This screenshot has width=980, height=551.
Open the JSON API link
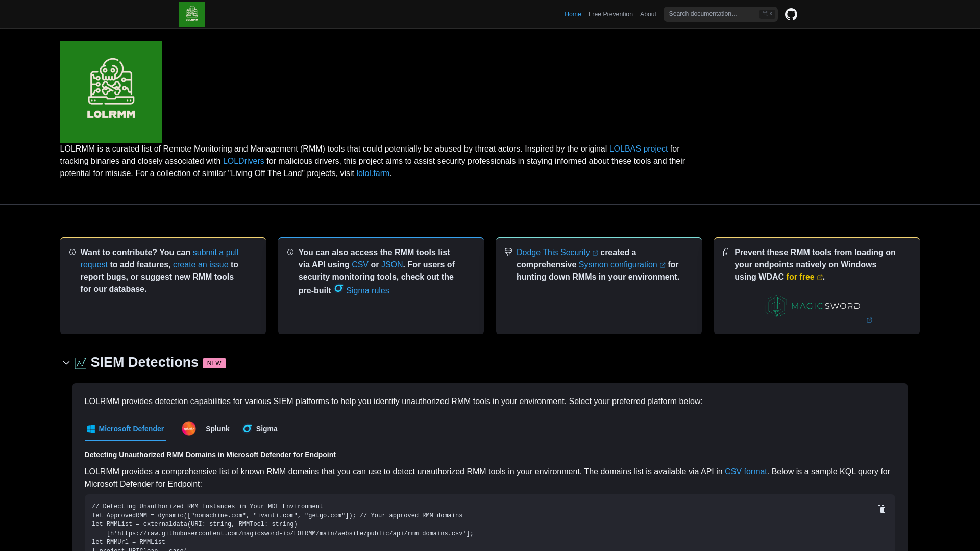tap(392, 265)
